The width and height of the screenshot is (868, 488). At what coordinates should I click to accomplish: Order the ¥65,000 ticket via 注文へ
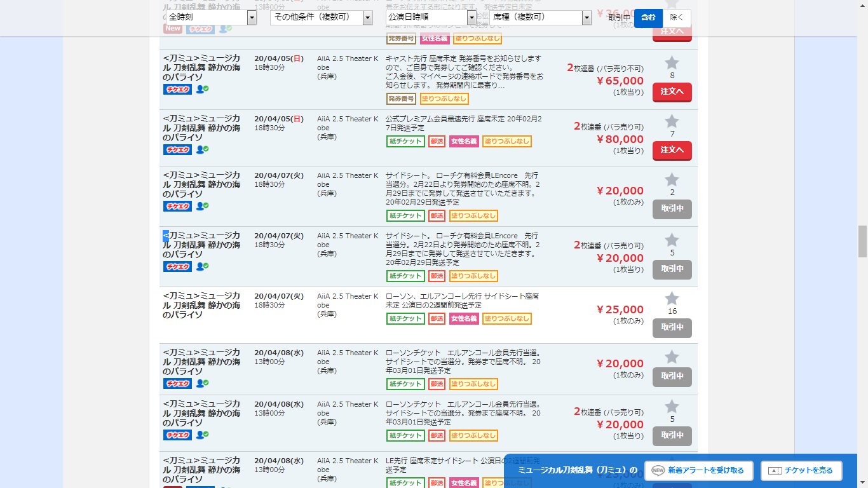pos(672,92)
